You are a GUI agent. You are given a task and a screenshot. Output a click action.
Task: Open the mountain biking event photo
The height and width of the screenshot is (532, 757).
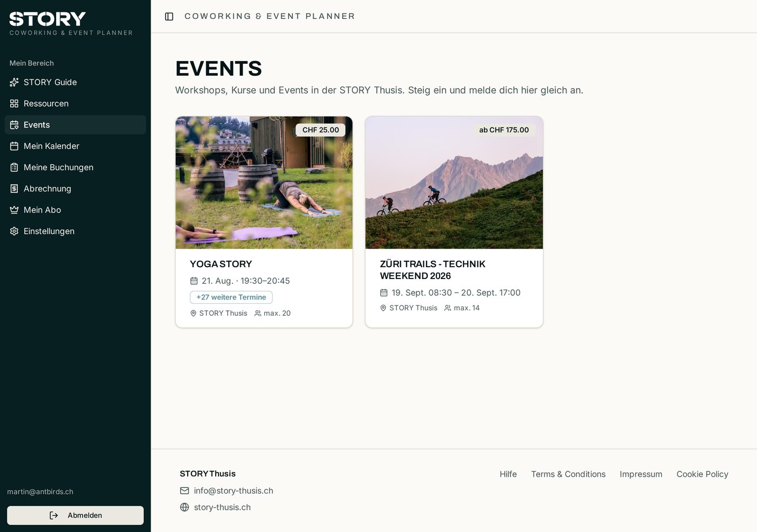pyautogui.click(x=454, y=183)
